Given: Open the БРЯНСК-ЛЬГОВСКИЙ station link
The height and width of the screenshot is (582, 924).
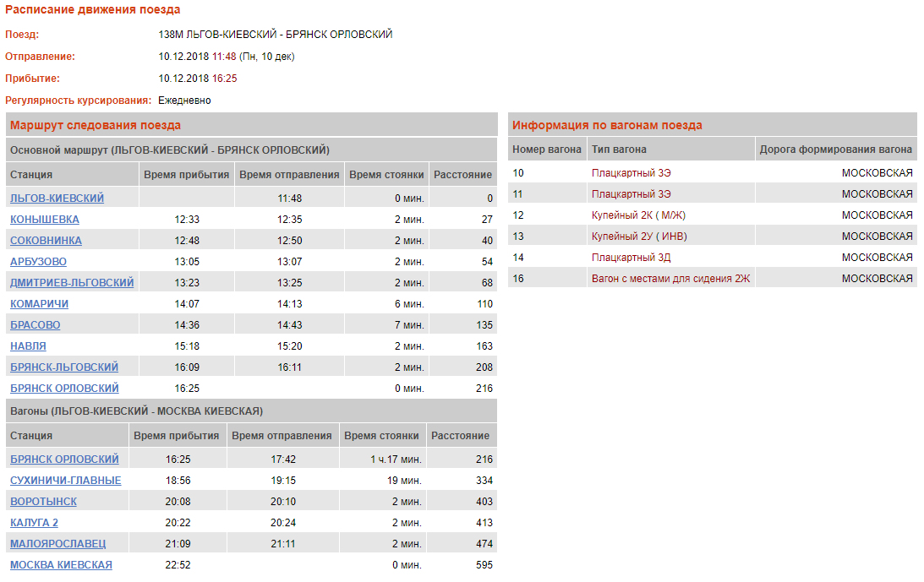Looking at the screenshot, I should [64, 367].
